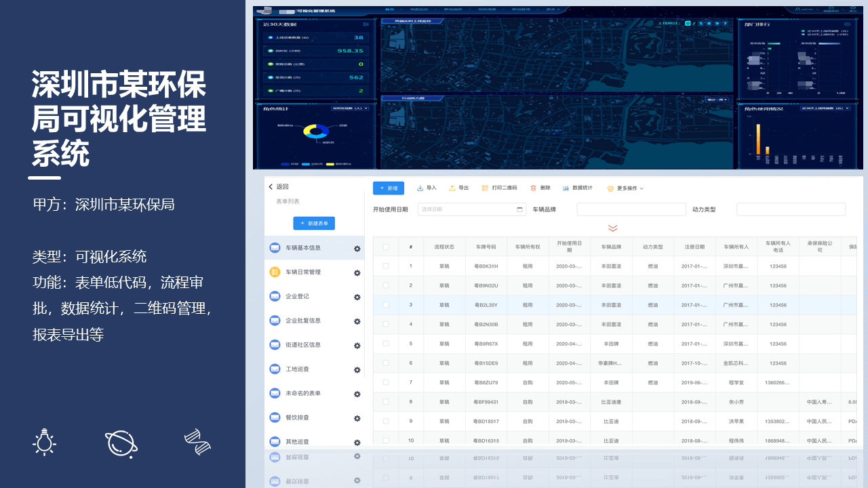868x488 pixels.
Task: Click plate number 粤BF89431 cell
Action: [x=486, y=402]
